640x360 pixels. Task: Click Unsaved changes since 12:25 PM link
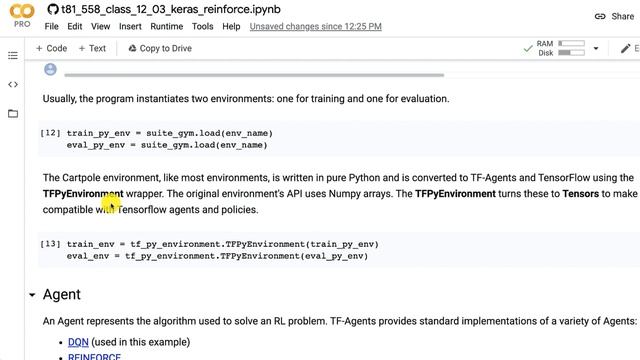pyautogui.click(x=316, y=27)
